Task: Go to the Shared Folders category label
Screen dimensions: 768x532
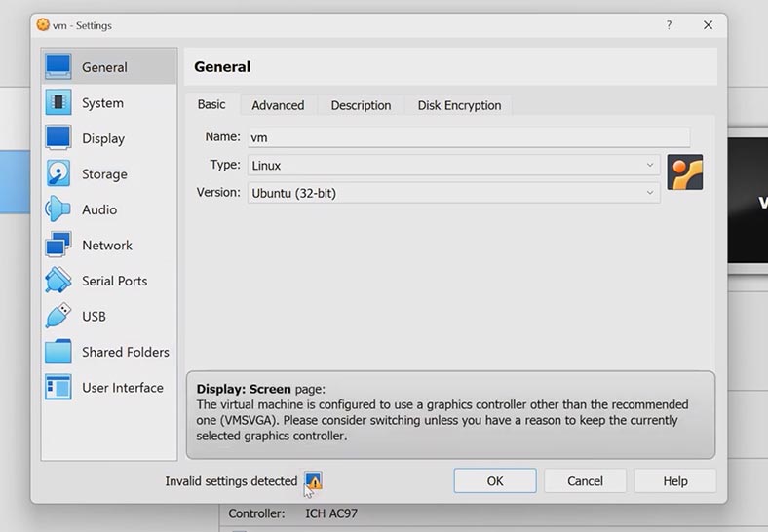Action: (126, 352)
